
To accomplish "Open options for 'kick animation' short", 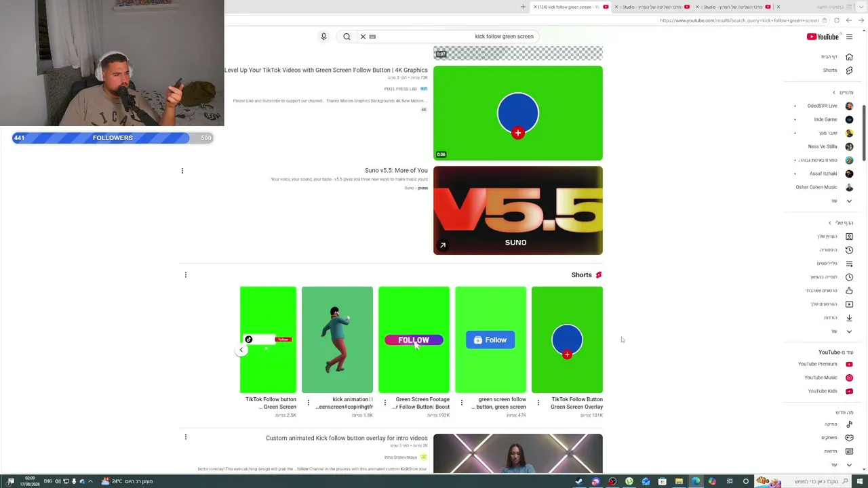I will (309, 403).
